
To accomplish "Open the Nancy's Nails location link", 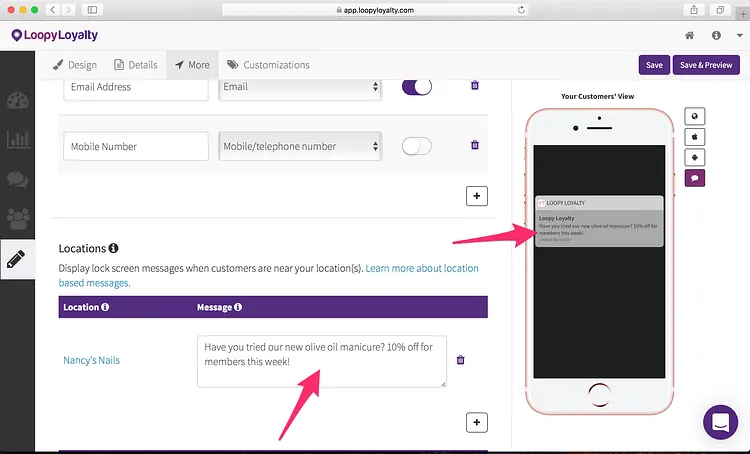I will pos(91,360).
